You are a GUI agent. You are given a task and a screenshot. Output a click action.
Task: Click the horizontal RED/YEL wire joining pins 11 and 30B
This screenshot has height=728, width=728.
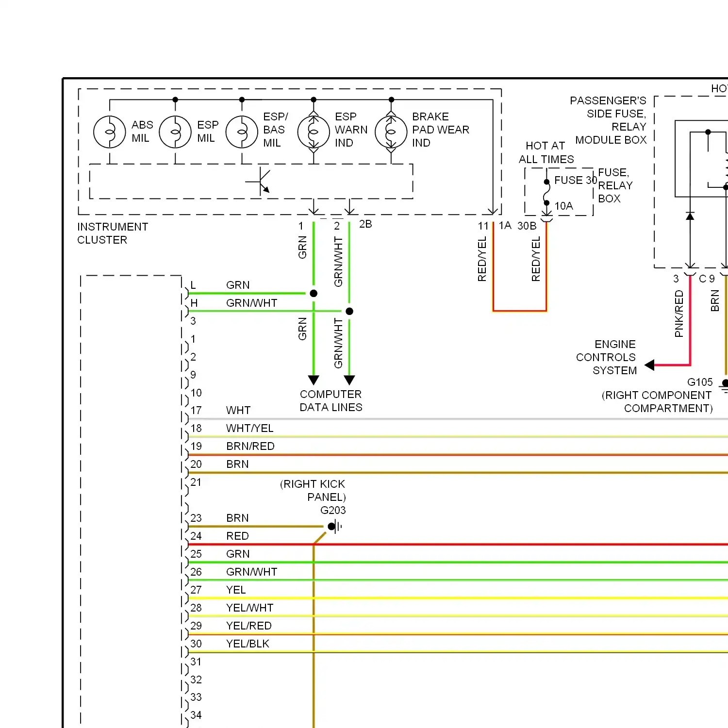[520, 311]
